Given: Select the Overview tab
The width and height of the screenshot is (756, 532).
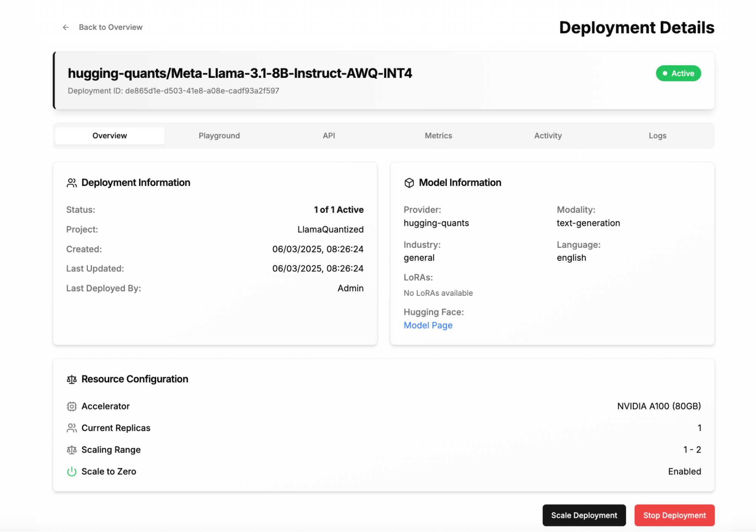Looking at the screenshot, I should click(x=110, y=136).
